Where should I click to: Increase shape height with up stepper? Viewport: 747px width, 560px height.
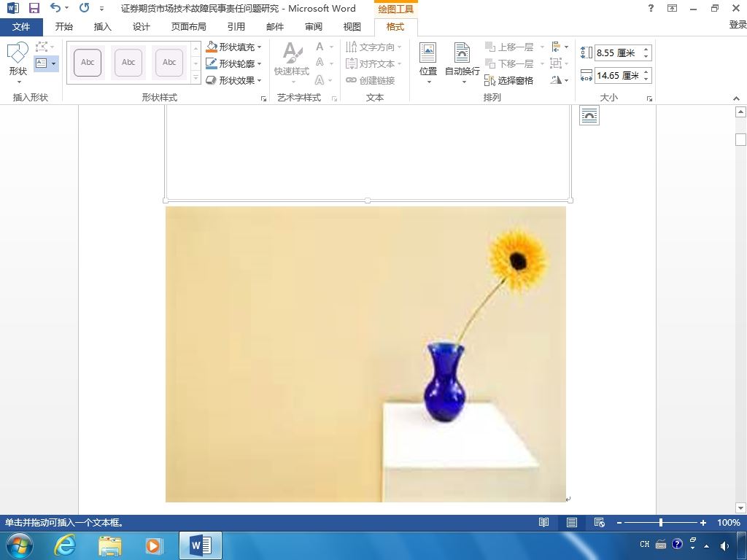point(646,49)
